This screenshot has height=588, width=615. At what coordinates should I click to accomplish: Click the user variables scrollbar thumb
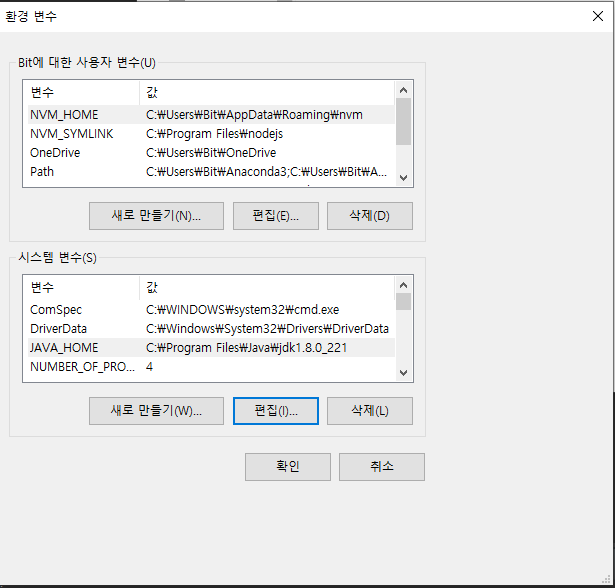pyautogui.click(x=403, y=122)
